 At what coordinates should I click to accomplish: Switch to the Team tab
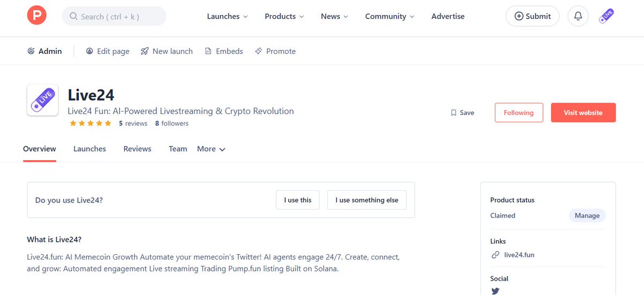click(178, 149)
